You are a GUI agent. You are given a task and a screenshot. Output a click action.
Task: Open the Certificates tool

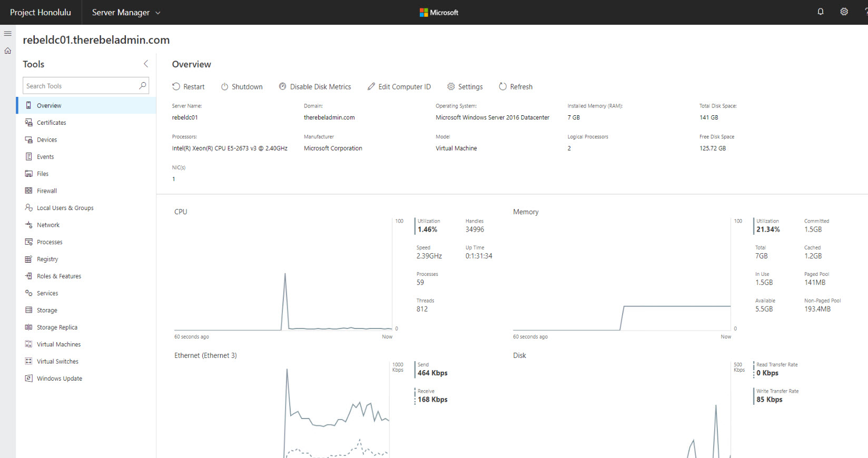[86, 123]
